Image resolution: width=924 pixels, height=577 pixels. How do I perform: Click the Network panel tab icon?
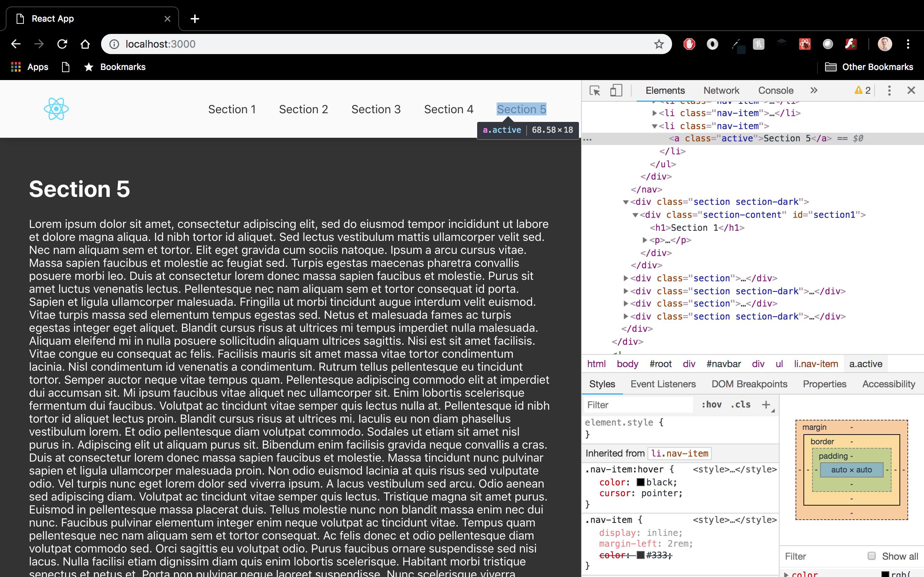[721, 90]
